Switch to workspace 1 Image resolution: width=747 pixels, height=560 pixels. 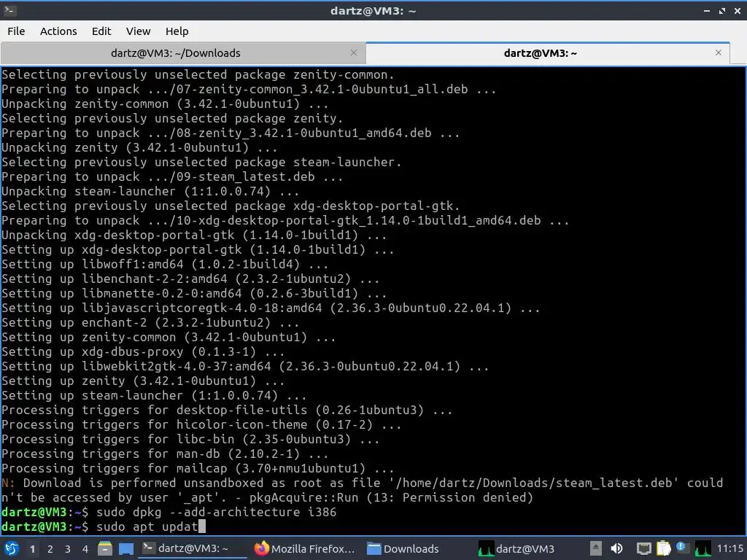[x=32, y=549]
